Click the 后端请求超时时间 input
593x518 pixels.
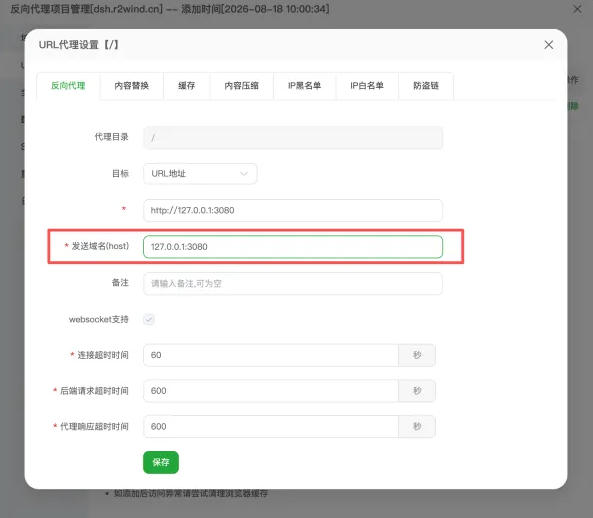pyautogui.click(x=271, y=391)
